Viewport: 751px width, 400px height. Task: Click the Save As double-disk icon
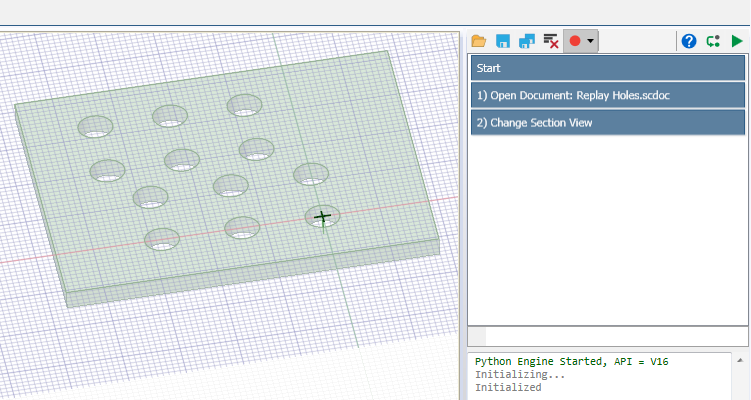click(527, 41)
